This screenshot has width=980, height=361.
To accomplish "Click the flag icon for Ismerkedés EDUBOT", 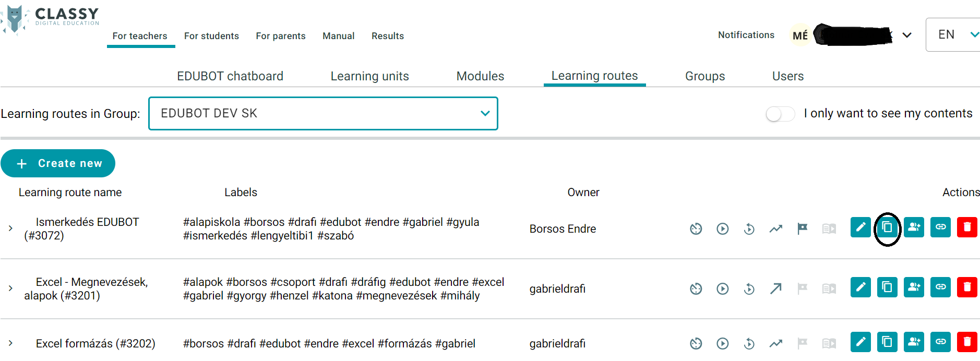I will coord(802,228).
